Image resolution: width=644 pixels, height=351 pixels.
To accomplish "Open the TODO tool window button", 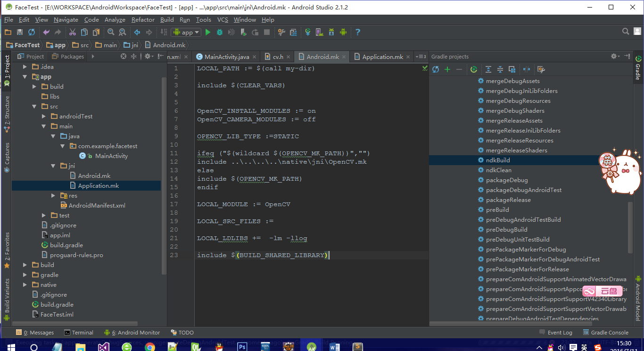I will tap(182, 333).
